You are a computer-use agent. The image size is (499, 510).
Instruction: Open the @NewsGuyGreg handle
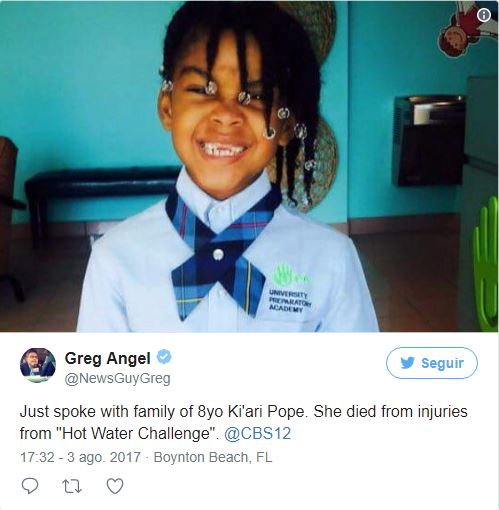pyautogui.click(x=117, y=378)
